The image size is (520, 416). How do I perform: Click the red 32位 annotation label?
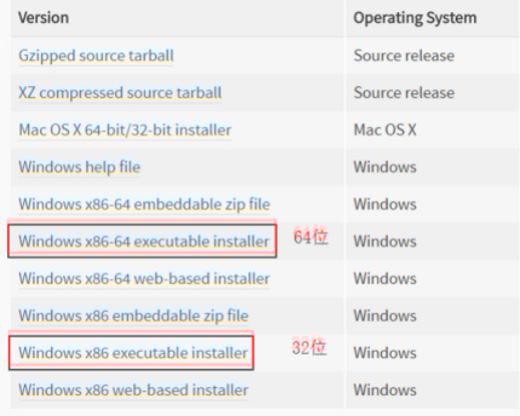pos(309,348)
